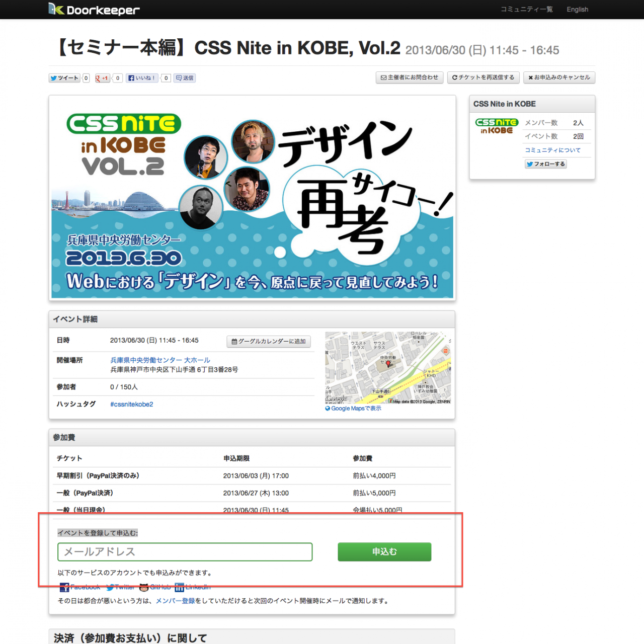Click the Google +1 button
The image size is (644, 644).
[x=103, y=78]
